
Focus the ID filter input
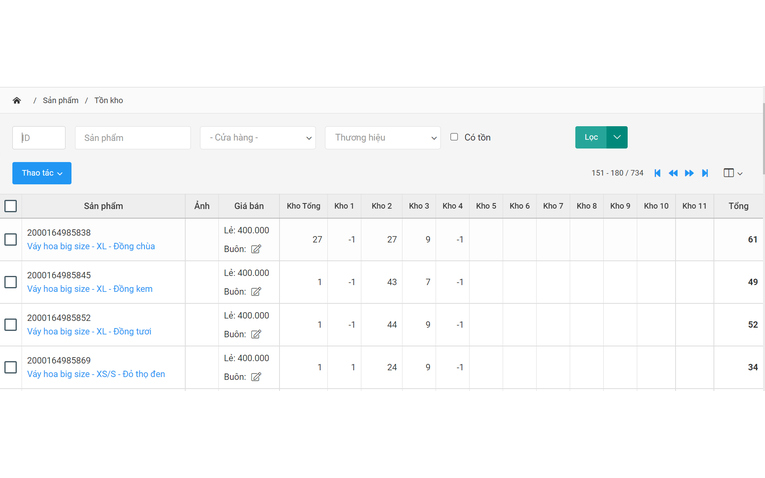39,138
